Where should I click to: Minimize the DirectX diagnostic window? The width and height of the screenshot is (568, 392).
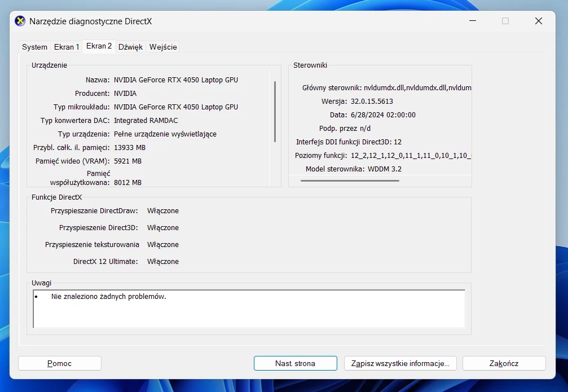(472, 21)
